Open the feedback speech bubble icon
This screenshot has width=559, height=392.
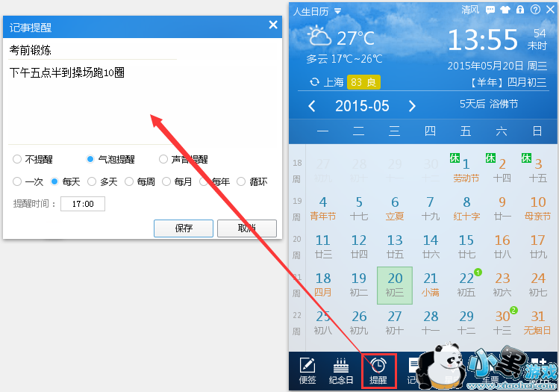click(x=490, y=10)
